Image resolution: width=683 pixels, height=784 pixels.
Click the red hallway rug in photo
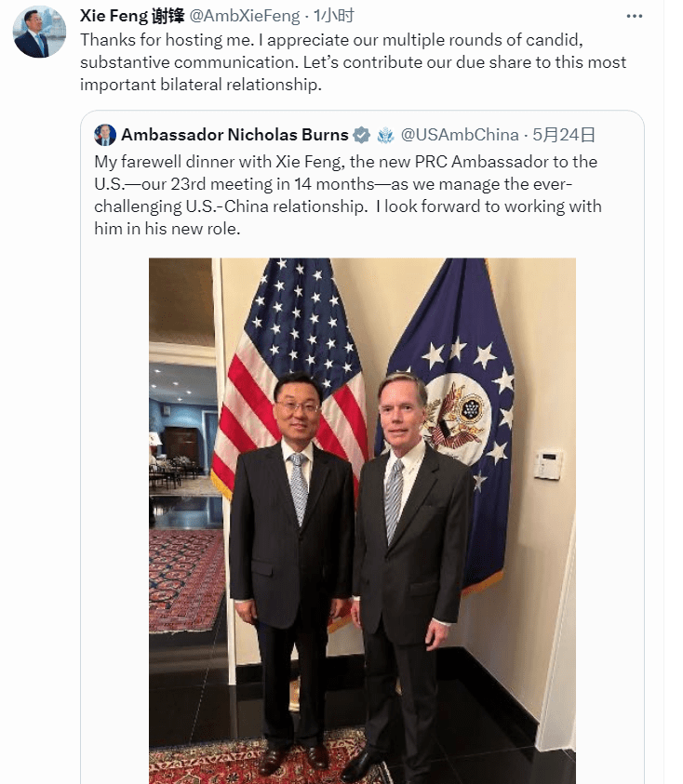tap(187, 580)
